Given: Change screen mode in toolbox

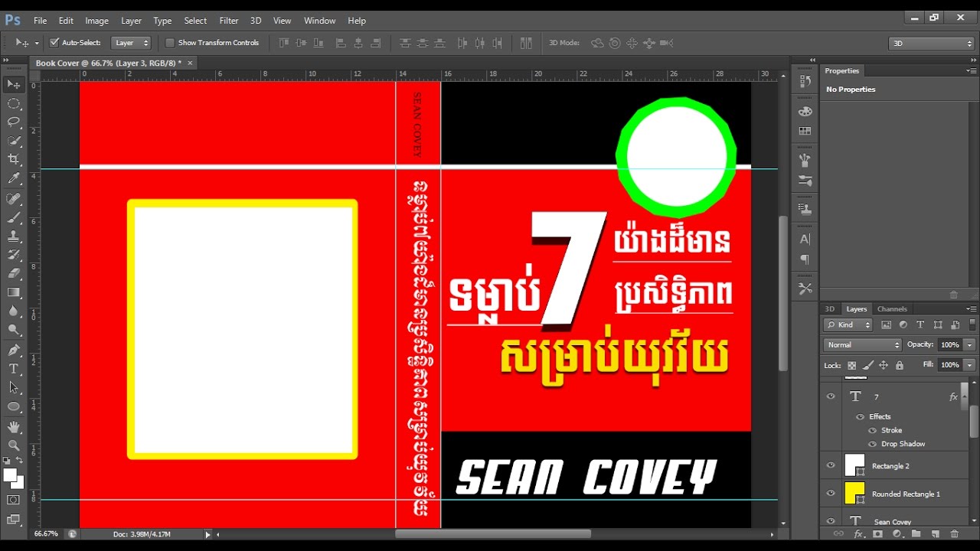Looking at the screenshot, I should pos(14,519).
